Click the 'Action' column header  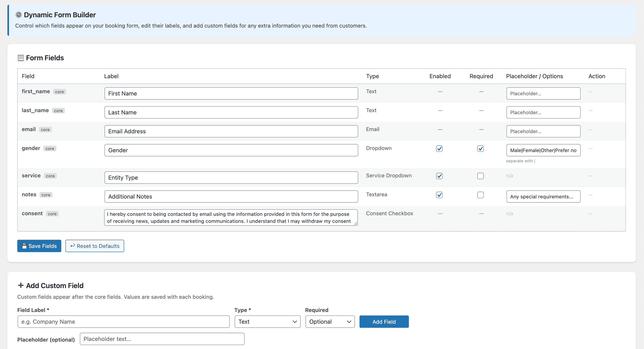pyautogui.click(x=597, y=76)
